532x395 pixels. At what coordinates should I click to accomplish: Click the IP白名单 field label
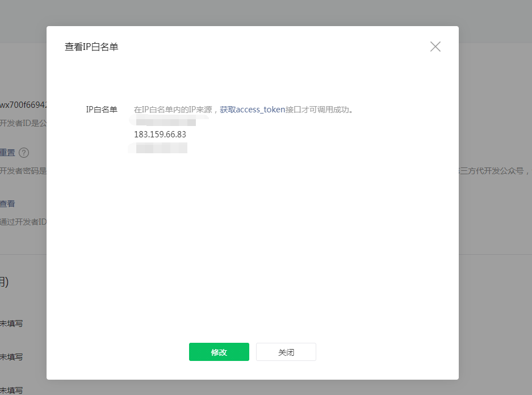click(x=102, y=109)
